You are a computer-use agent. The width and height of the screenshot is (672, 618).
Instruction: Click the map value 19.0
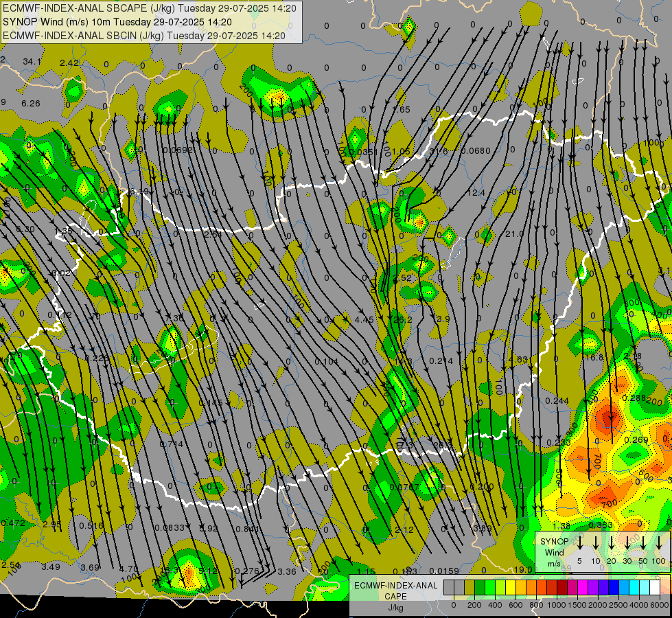click(x=523, y=569)
